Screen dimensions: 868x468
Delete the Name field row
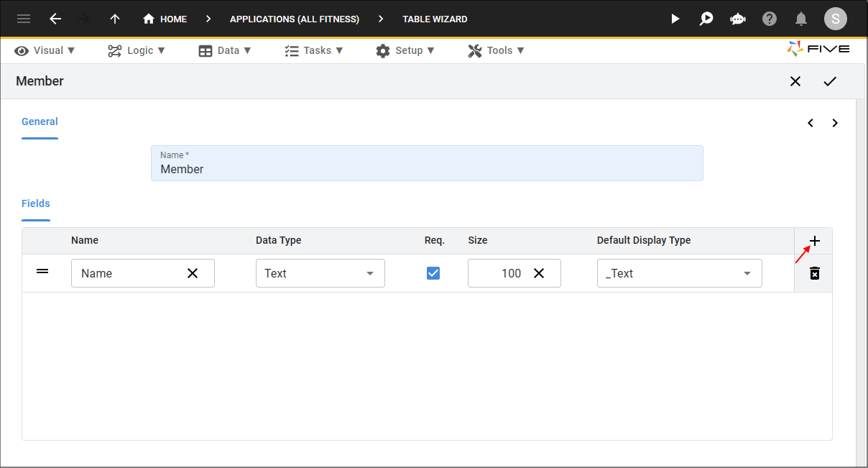coord(815,273)
